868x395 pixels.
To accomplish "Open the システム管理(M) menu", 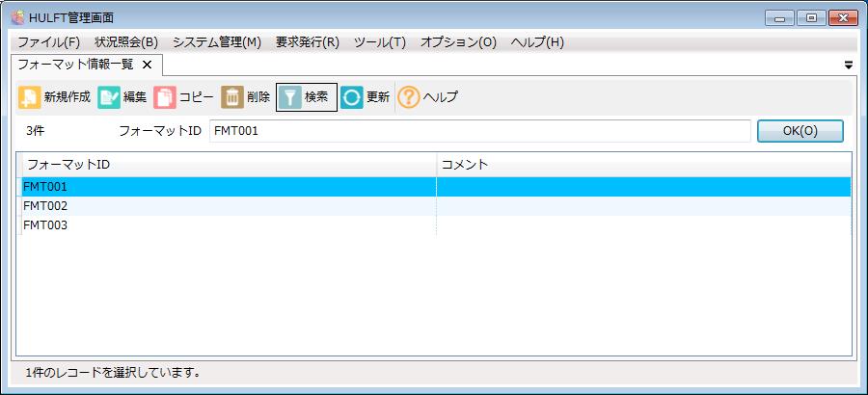I will click(216, 42).
